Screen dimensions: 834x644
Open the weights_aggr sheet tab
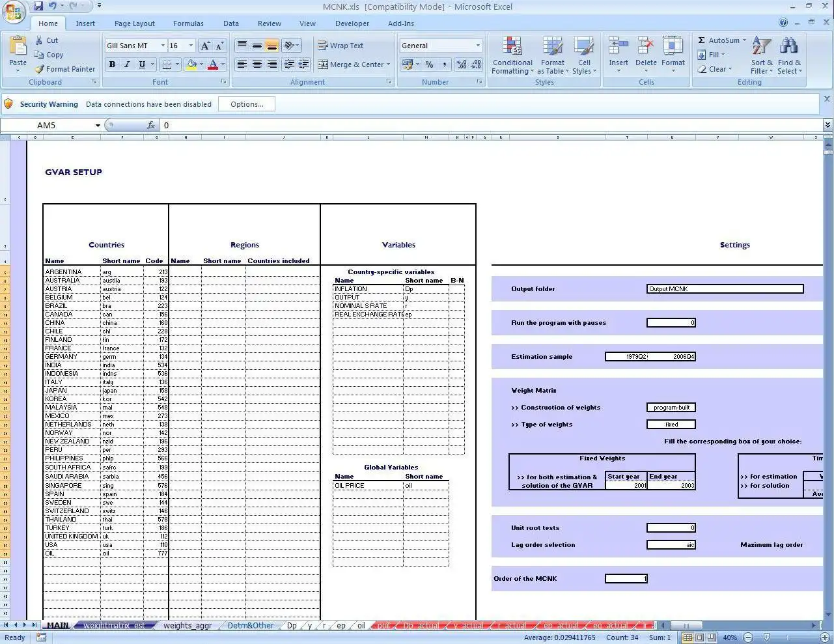coord(188,626)
